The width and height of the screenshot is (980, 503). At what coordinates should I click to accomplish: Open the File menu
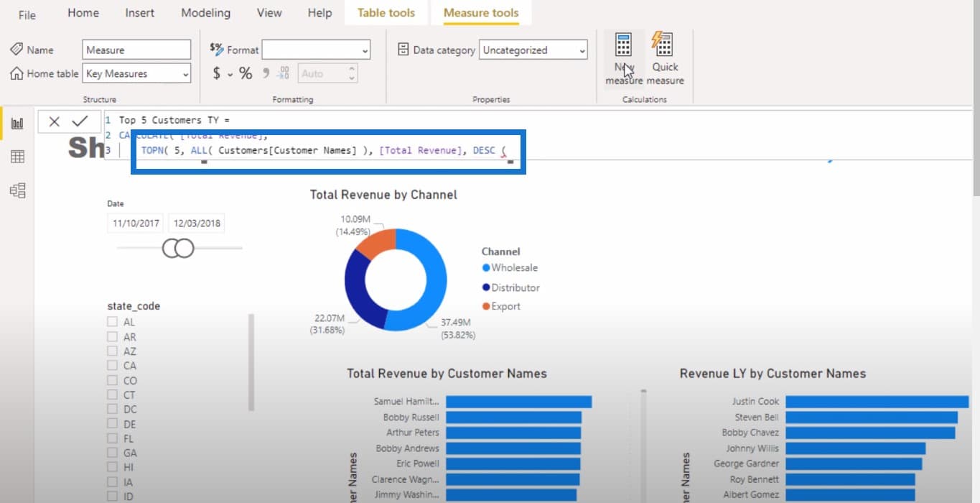coord(27,14)
